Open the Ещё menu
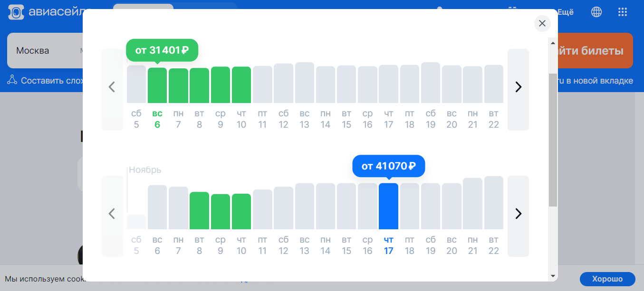 [565, 12]
